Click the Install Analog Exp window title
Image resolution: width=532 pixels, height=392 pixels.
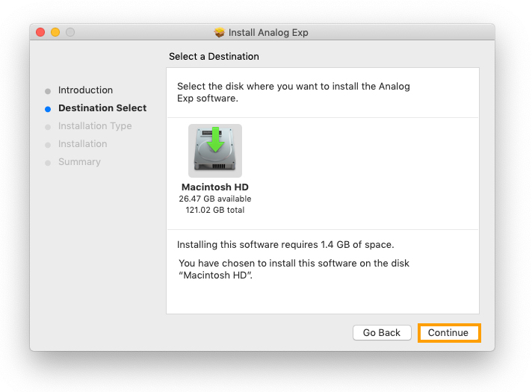click(268, 33)
